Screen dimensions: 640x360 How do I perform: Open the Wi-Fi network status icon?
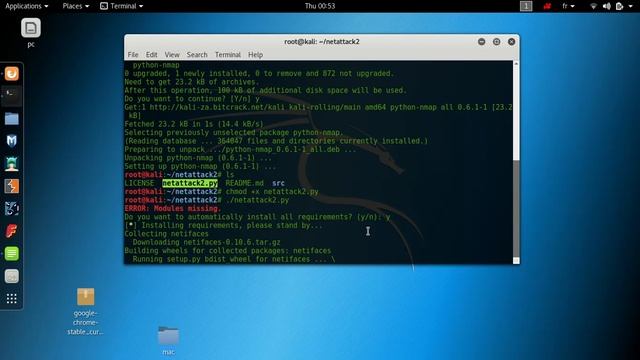pyautogui.click(x=594, y=6)
